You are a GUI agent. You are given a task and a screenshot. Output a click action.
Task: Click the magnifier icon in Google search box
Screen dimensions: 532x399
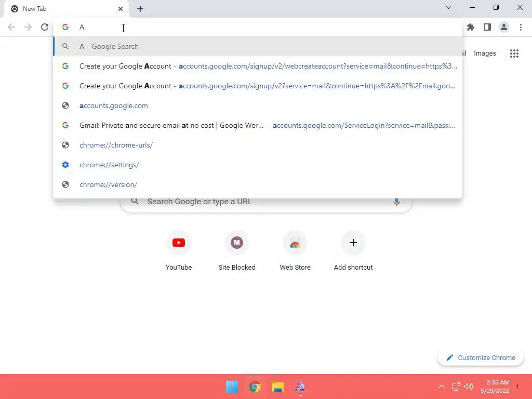(x=135, y=201)
